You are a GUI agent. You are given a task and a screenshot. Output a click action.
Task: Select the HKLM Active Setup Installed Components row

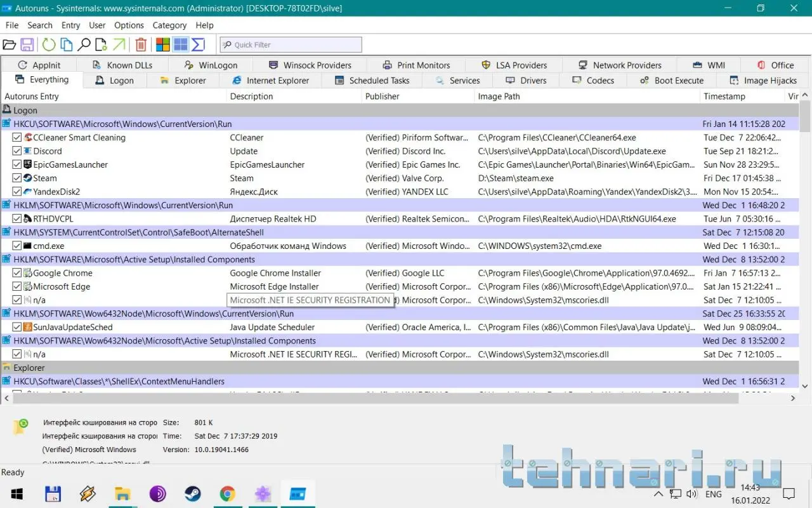pos(134,260)
